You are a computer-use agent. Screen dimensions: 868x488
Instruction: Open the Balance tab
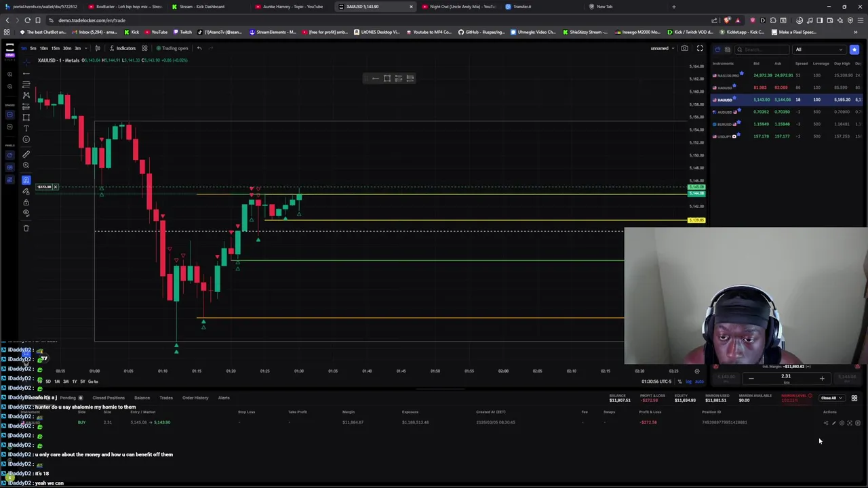(142, 398)
